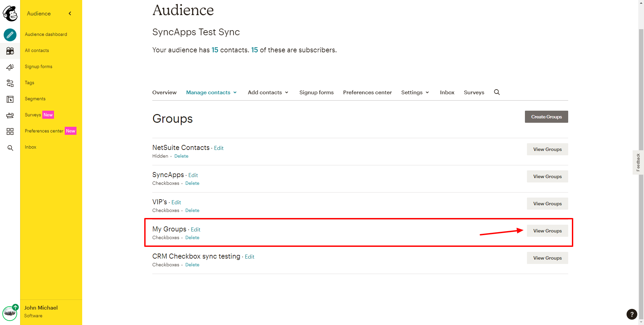This screenshot has width=644, height=325.
Task: Open the Create pencil icon
Action: coord(10,35)
